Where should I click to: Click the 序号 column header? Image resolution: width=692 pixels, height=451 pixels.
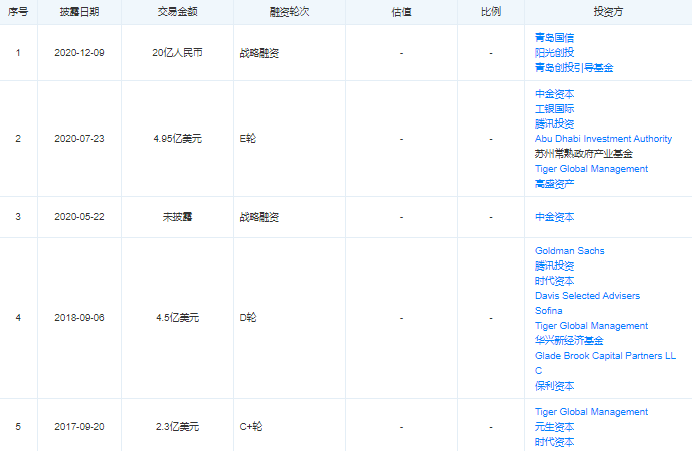18,12
